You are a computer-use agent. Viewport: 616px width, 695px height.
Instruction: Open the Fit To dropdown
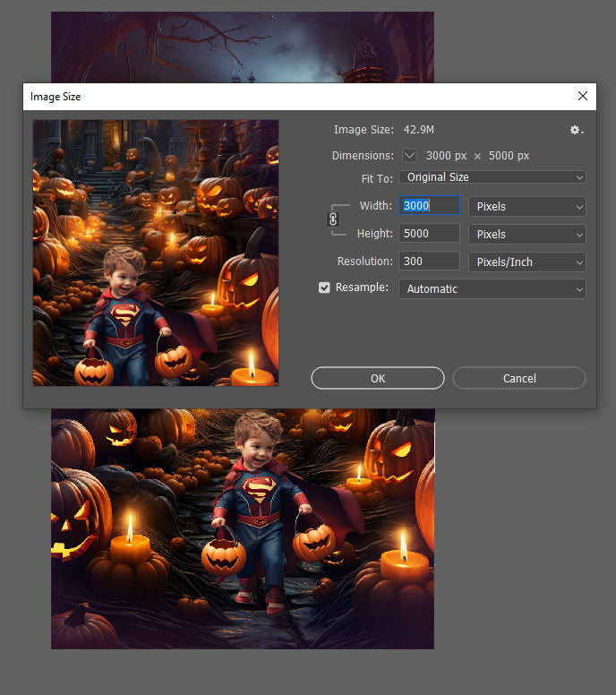492,177
